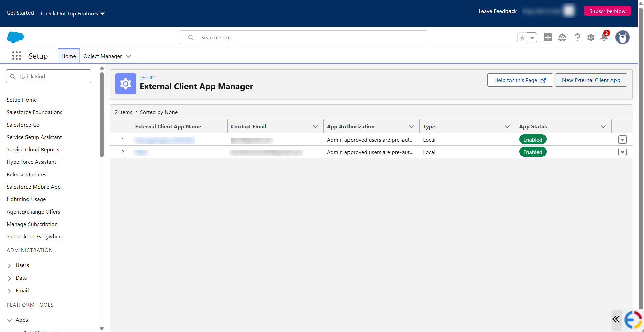The image size is (644, 332).
Task: Click Leave Feedback link
Action: click(497, 11)
